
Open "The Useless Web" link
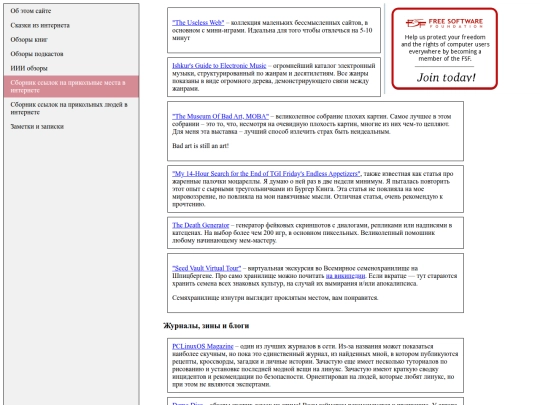pyautogui.click(x=198, y=23)
